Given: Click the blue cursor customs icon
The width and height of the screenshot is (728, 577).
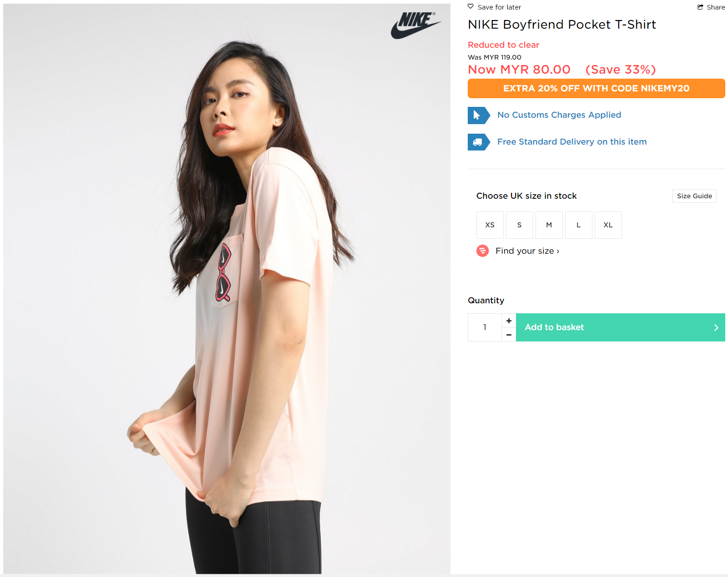Looking at the screenshot, I should point(477,115).
